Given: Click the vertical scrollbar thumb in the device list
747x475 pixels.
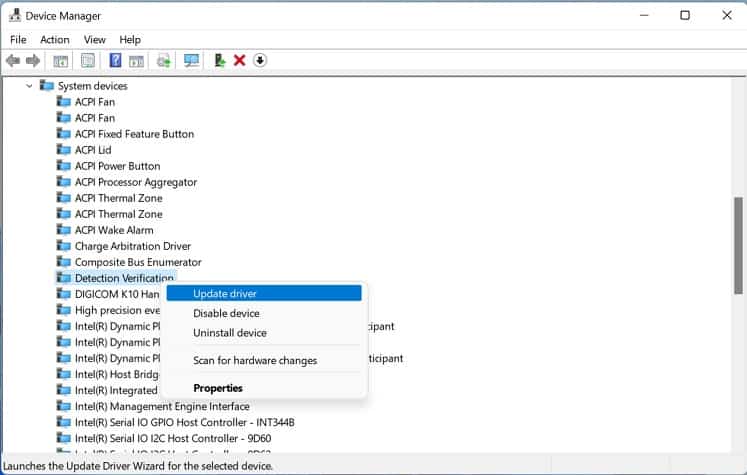Looking at the screenshot, I should [738, 246].
